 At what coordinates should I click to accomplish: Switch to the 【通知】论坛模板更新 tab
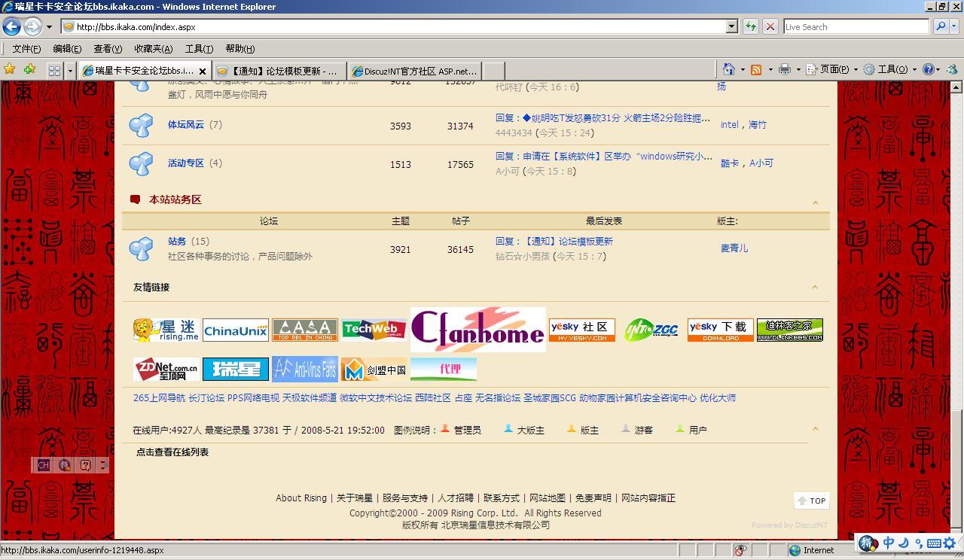click(279, 71)
